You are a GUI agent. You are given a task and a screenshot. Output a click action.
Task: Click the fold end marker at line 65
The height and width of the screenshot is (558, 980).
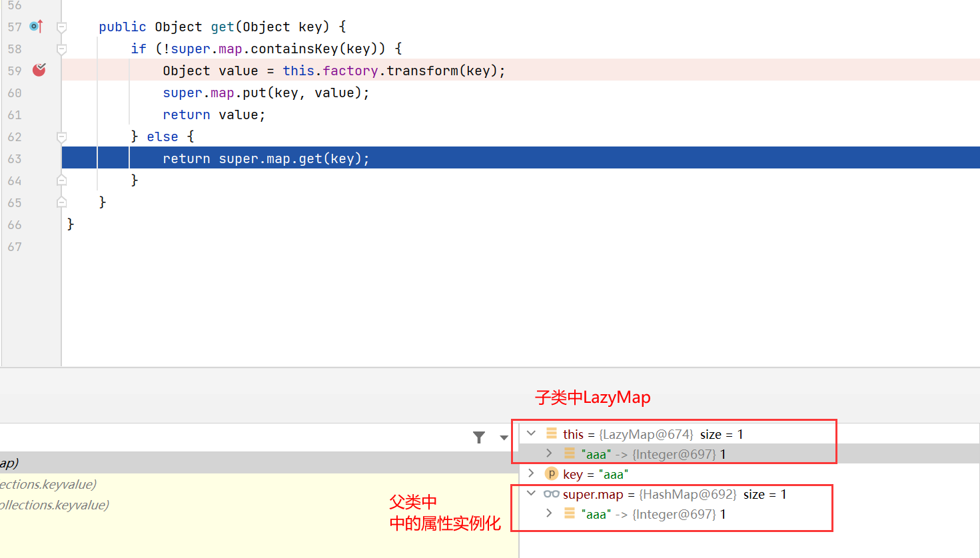61,202
